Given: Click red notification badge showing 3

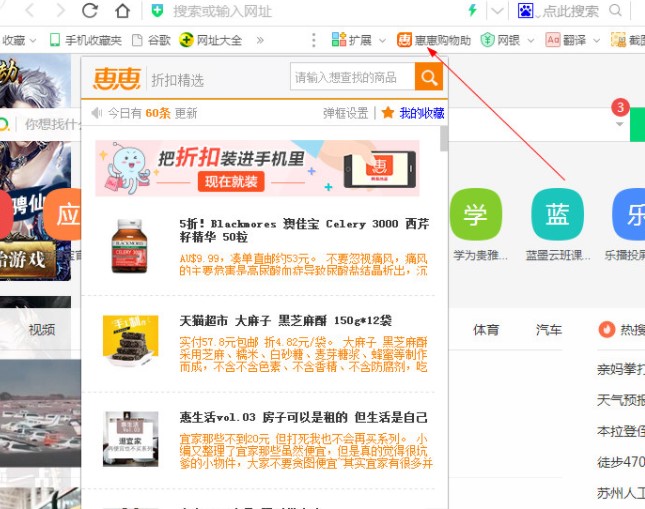Looking at the screenshot, I should click(620, 108).
